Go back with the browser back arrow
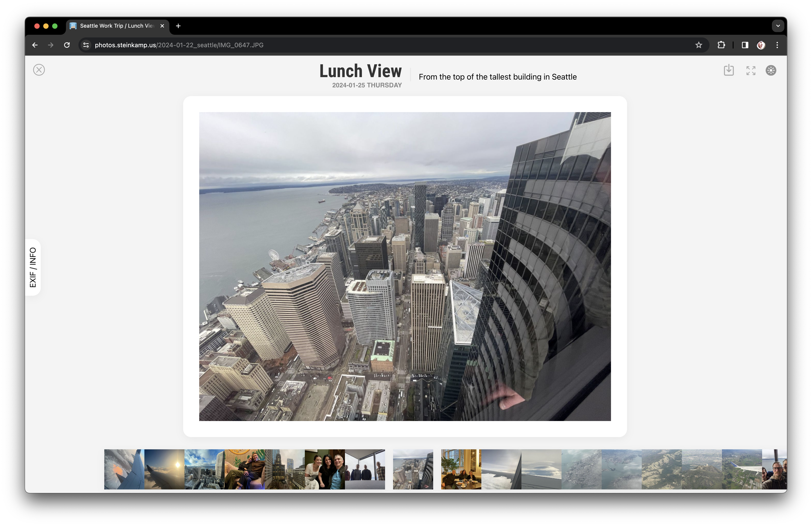 point(35,45)
